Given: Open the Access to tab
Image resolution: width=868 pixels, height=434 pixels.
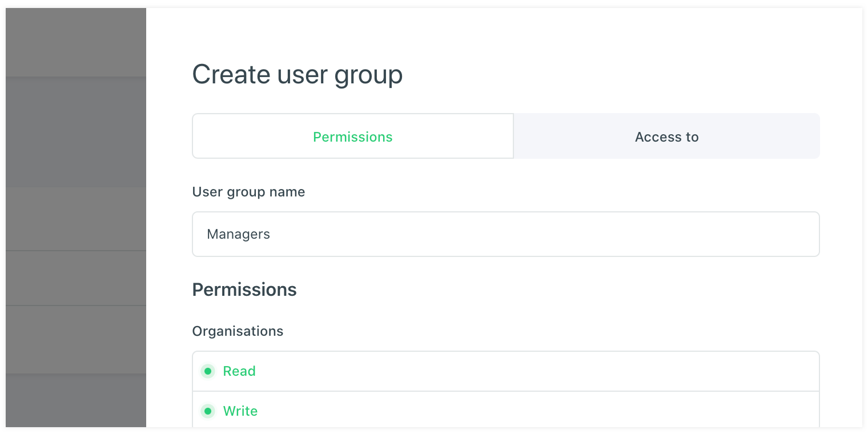Looking at the screenshot, I should (666, 137).
